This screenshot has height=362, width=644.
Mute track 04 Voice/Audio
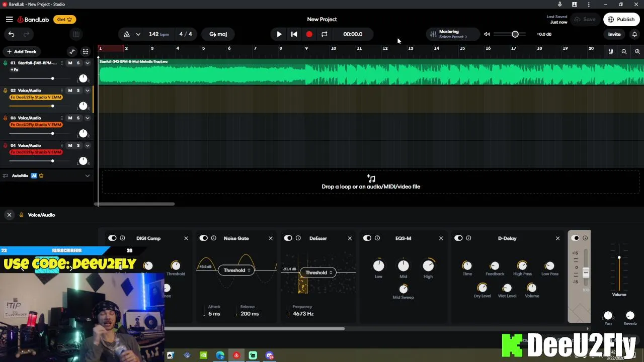70,145
